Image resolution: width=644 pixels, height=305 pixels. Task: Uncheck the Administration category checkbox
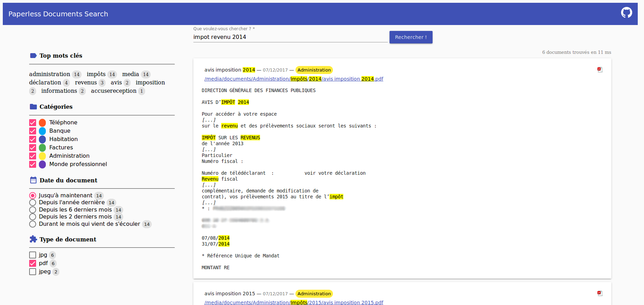[x=33, y=156]
